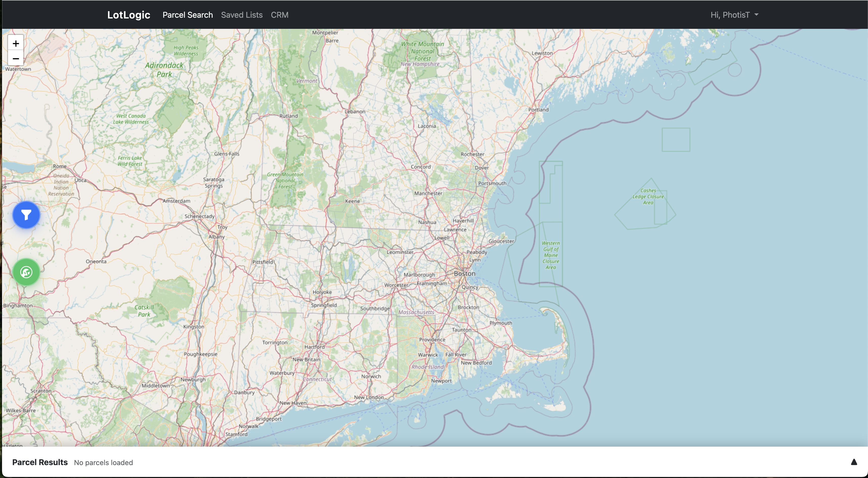This screenshot has height=478, width=868.
Task: Click the green circular wrench button
Action: tap(26, 272)
